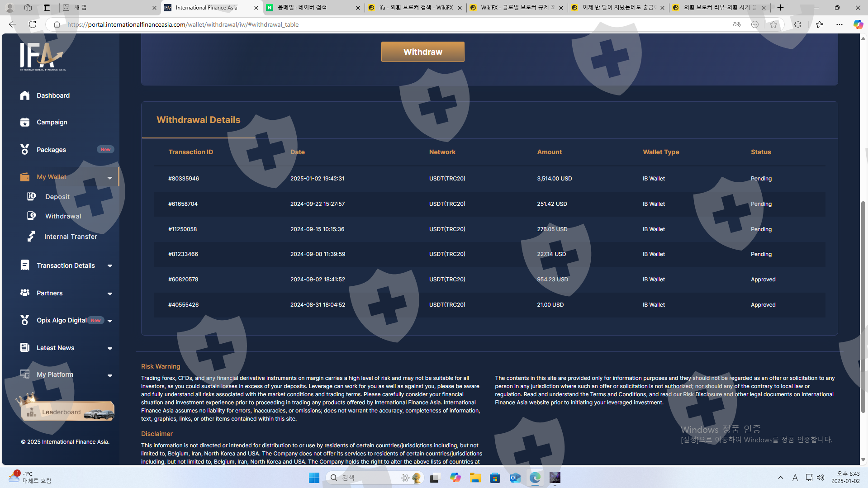The height and width of the screenshot is (488, 868).
Task: Switch to the 이제 반 달이 지났는데도 tab
Action: pos(618,8)
